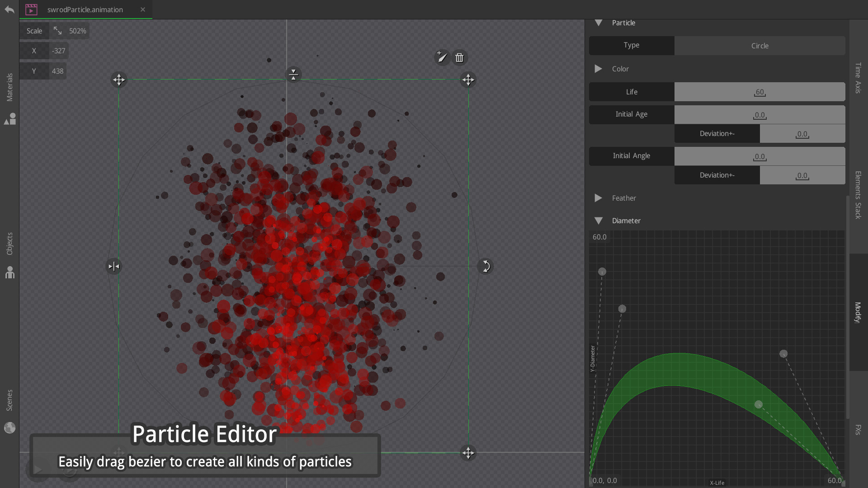Click the move handle at the emitter's top-left corner
This screenshot has width=868, height=488.
tap(119, 80)
